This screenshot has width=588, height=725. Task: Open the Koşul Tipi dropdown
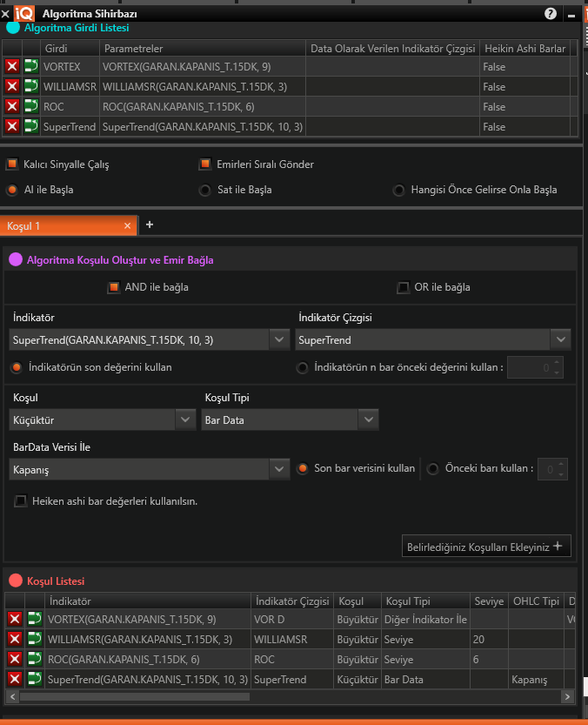coord(368,420)
